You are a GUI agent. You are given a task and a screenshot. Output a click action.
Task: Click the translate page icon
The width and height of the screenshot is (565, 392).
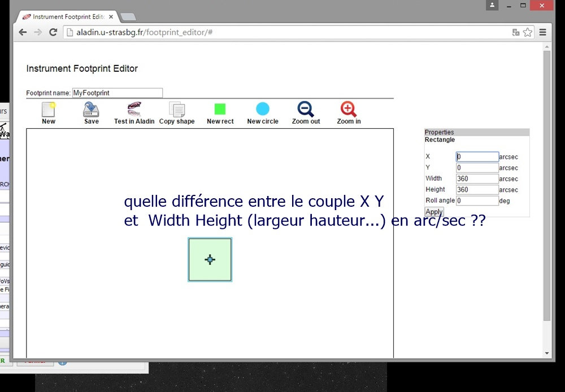tap(516, 32)
